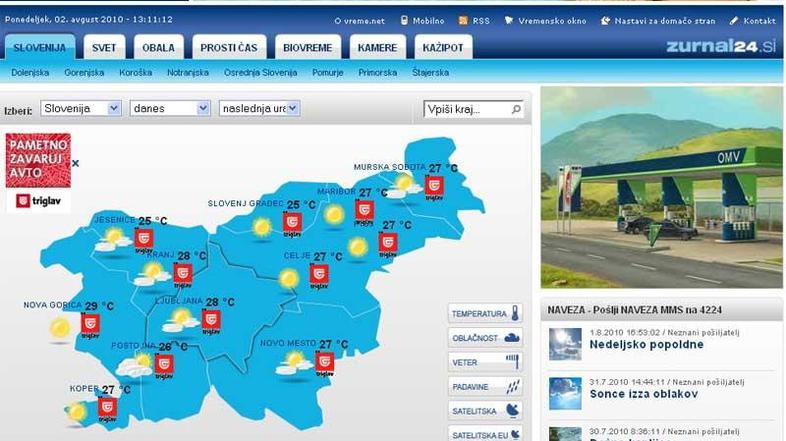The image size is (786, 441).
Task: Click the Nastavi za domačo stran icon
Action: pos(605,21)
